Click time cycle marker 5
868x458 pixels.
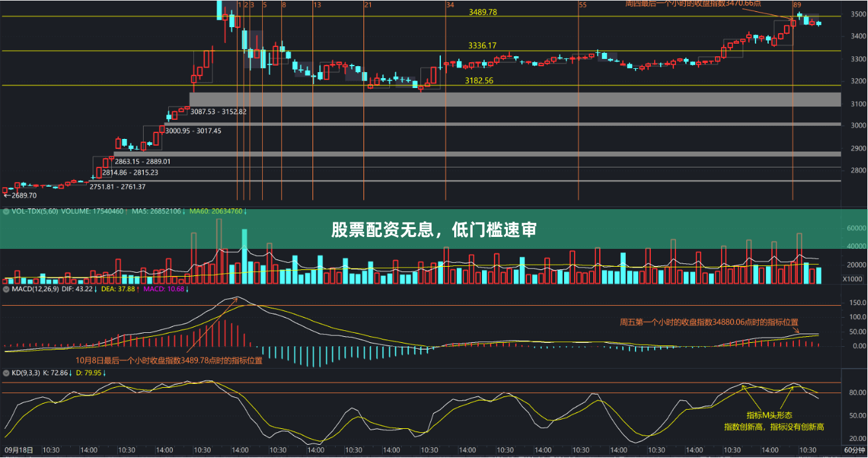pyautogui.click(x=265, y=5)
